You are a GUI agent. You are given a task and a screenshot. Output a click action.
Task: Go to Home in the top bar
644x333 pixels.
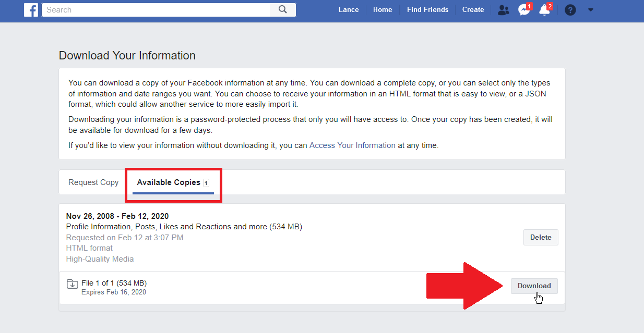(383, 10)
